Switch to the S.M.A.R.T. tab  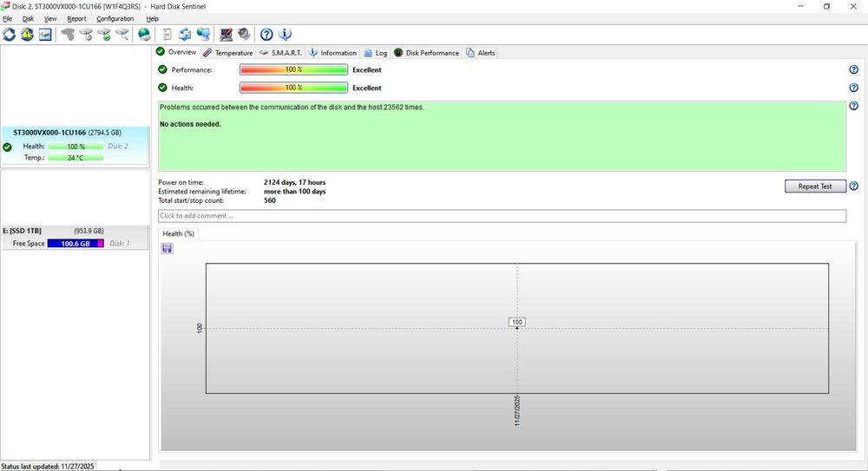click(x=280, y=53)
